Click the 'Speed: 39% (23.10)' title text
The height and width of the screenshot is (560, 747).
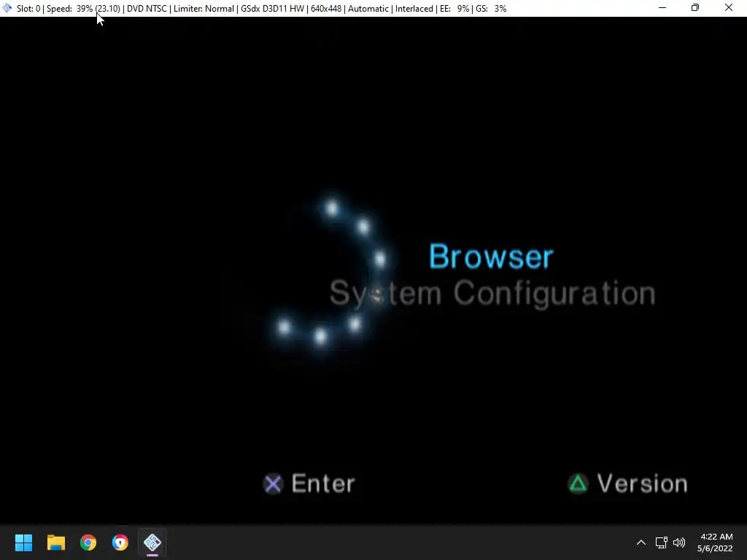pos(83,9)
